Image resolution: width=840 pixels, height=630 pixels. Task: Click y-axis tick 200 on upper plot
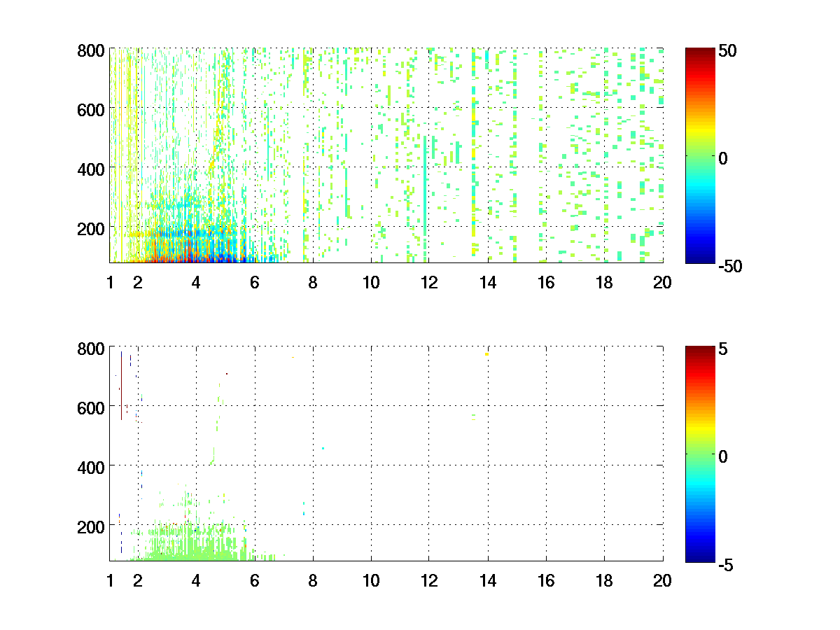point(91,228)
